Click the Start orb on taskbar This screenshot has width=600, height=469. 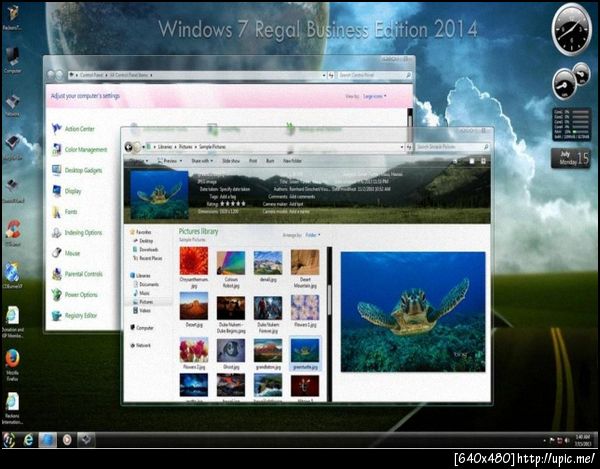tap(9, 440)
